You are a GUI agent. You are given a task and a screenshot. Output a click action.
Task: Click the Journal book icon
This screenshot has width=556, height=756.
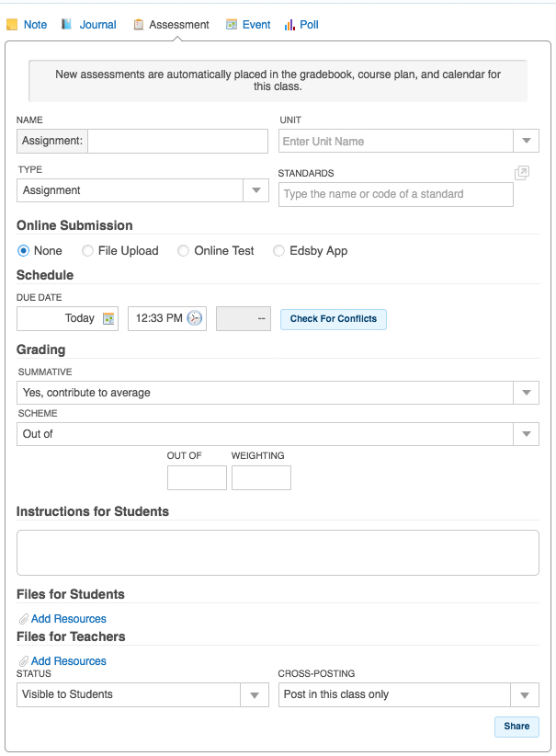[x=66, y=25]
